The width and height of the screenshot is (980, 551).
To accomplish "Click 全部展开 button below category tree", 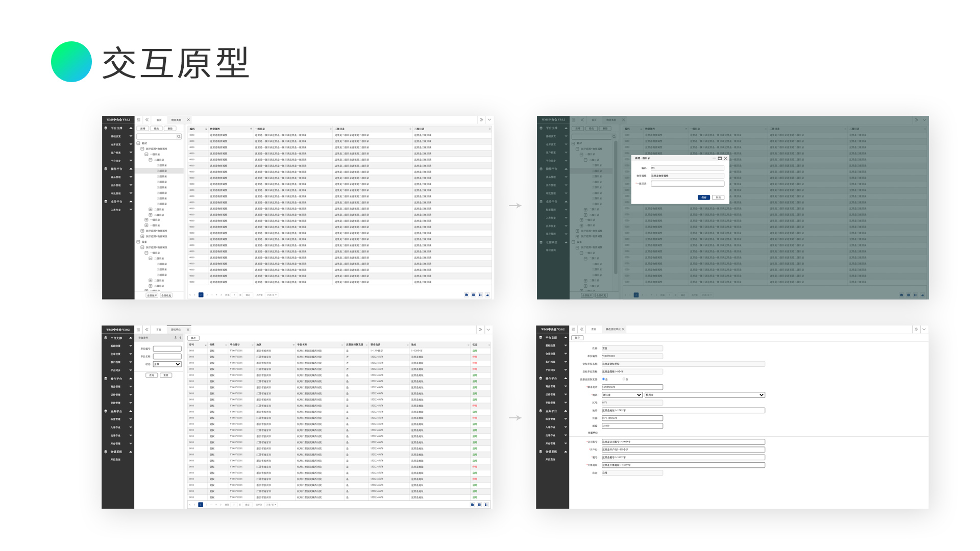I will pyautogui.click(x=152, y=295).
